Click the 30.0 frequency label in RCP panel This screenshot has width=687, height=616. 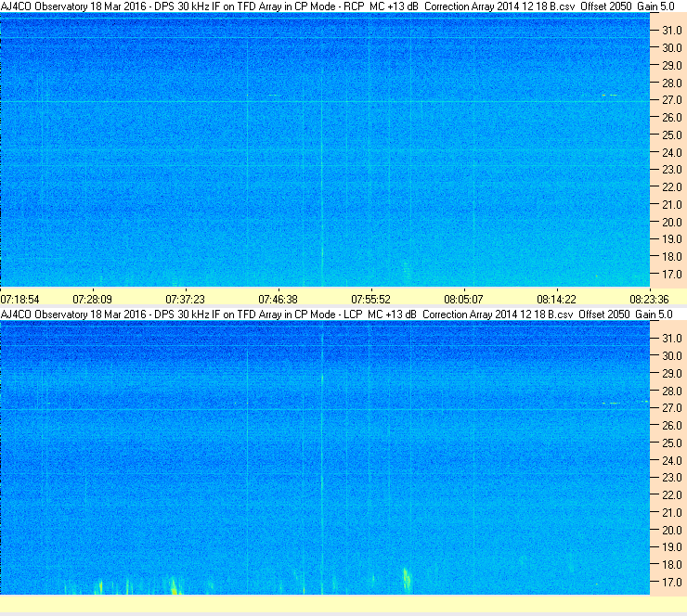pos(672,48)
